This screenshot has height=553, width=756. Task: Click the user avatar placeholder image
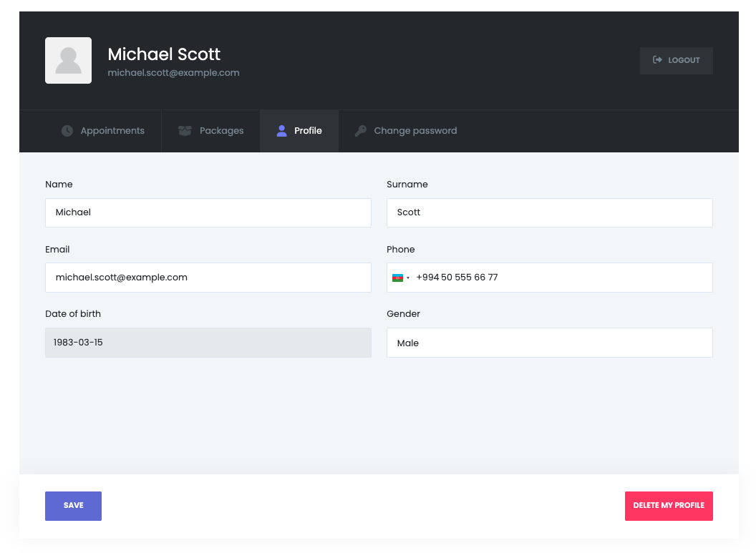point(68,61)
